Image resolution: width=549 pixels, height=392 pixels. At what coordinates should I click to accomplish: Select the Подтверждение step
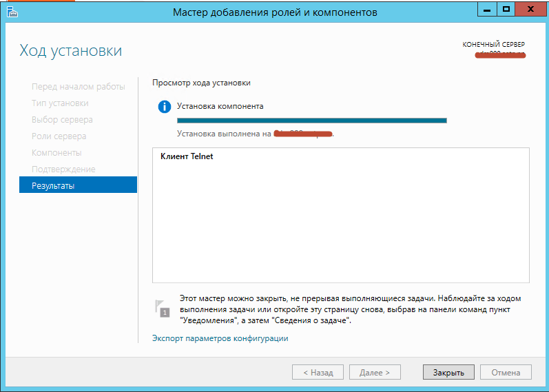click(x=63, y=169)
